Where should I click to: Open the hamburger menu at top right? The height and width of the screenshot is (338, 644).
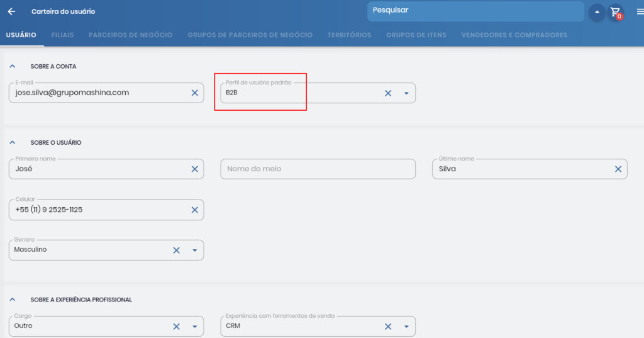640,11
